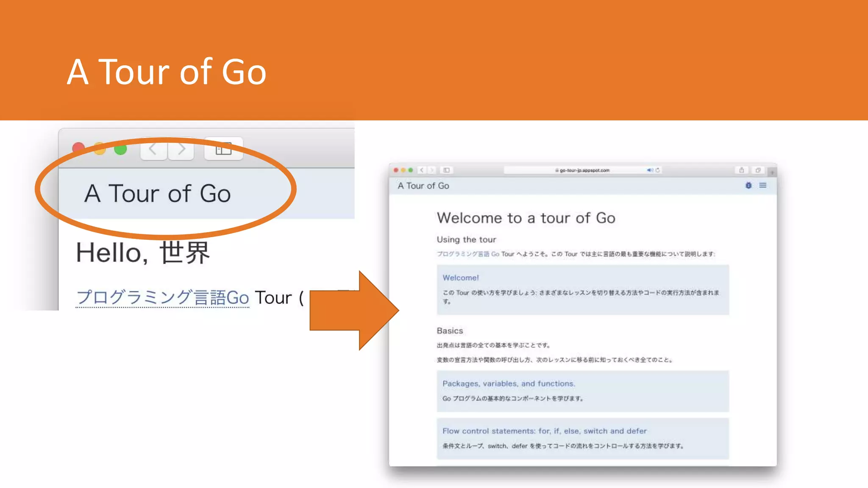Click the 'Welcome to a tour of Go' heading
The width and height of the screenshot is (868, 488).
pos(526,218)
